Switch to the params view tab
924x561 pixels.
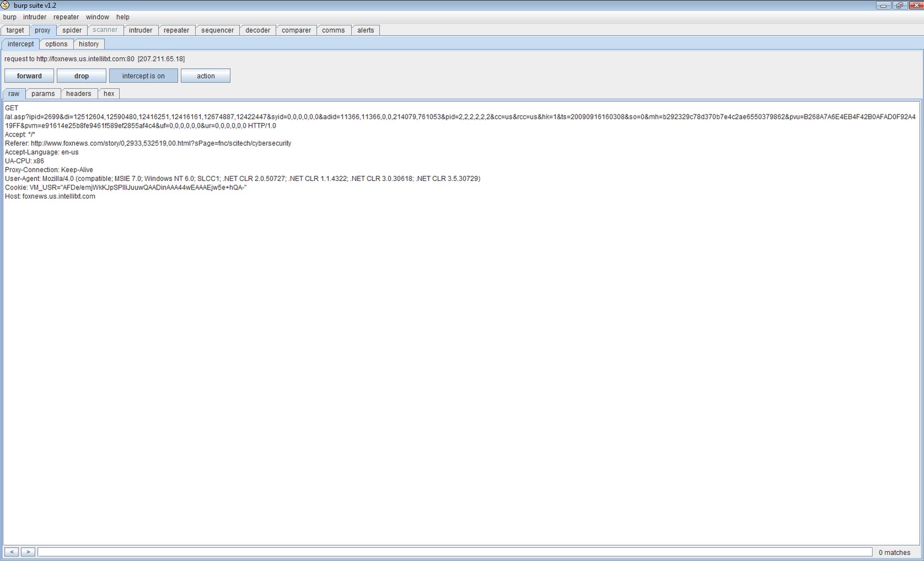[x=43, y=94]
